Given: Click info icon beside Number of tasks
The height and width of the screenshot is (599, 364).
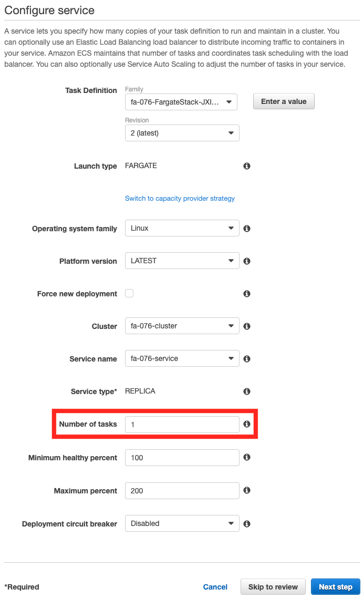Looking at the screenshot, I should coord(247,424).
